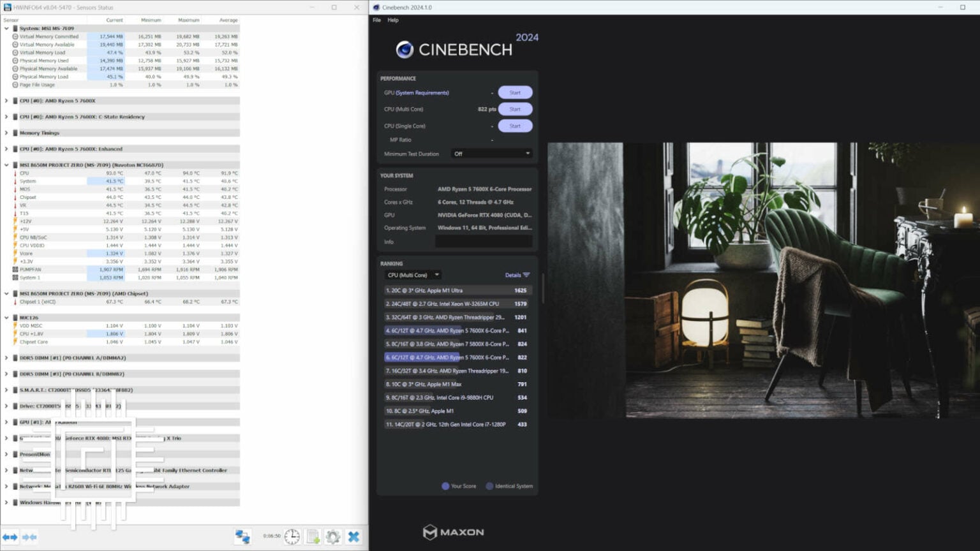The image size is (980, 551).
Task: Click the shrink columns arrows icon
Action: (29, 537)
